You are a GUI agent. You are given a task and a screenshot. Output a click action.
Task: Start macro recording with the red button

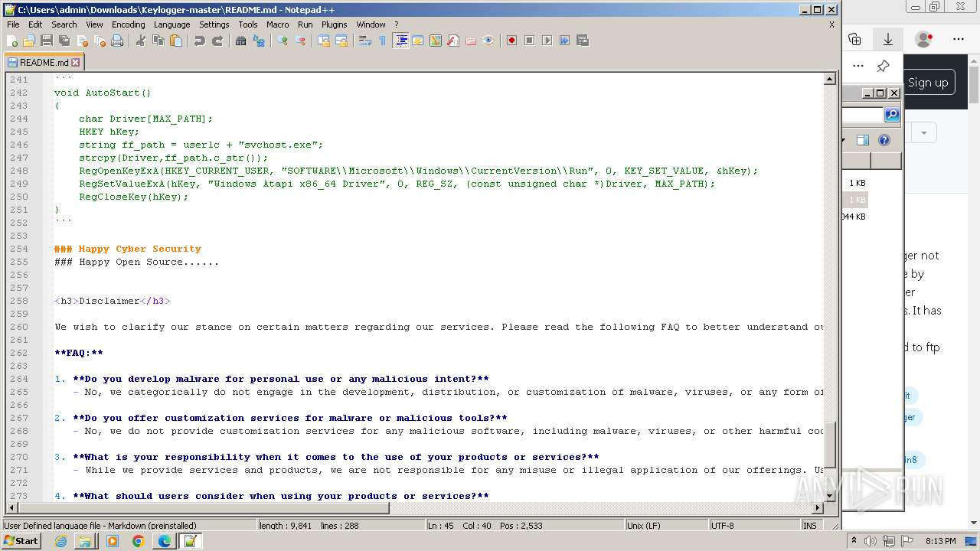coord(512,41)
